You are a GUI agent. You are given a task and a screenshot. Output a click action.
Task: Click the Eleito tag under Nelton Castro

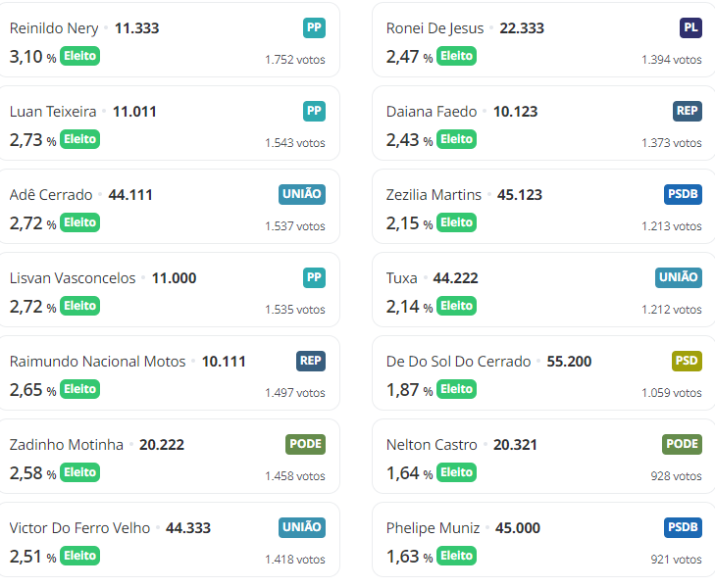click(457, 472)
